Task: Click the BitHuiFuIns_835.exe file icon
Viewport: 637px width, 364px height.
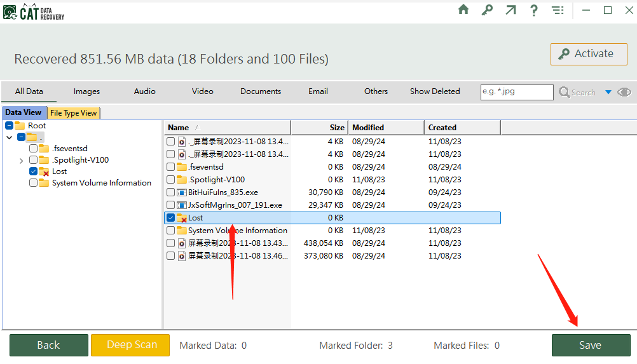Action: click(181, 192)
